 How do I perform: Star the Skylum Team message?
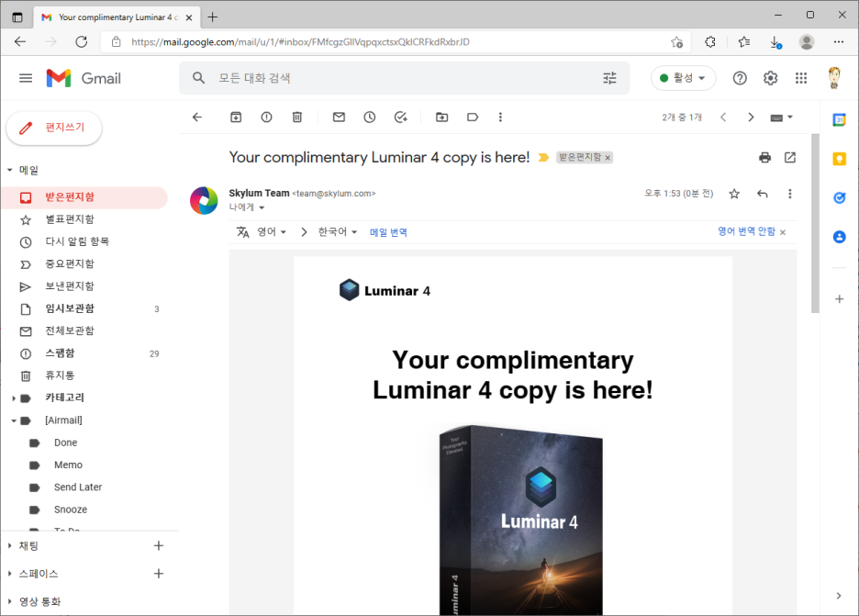pyautogui.click(x=734, y=194)
